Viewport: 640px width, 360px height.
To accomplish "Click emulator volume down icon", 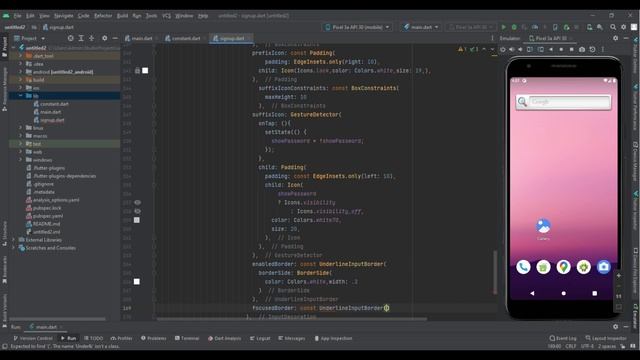I will click(x=520, y=49).
